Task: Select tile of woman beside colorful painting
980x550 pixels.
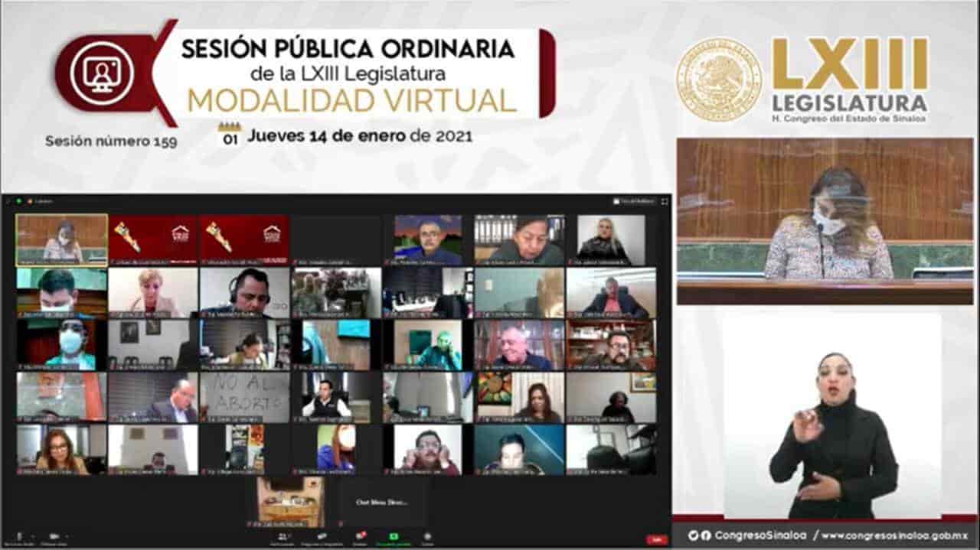Action: tap(520, 398)
